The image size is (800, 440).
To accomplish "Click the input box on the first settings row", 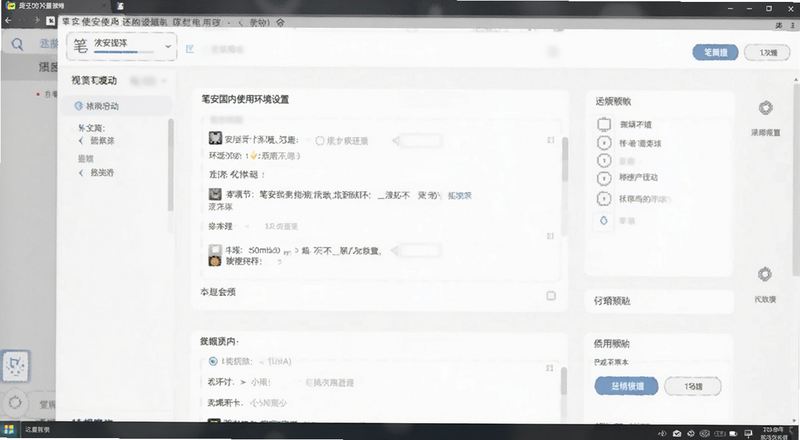I will 421,141.
